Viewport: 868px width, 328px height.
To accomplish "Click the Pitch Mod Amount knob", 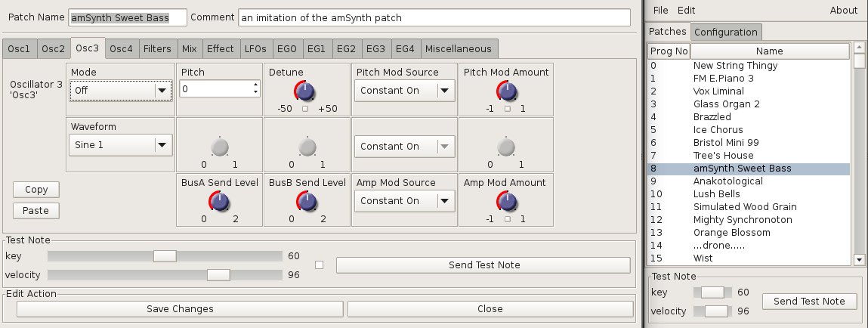I will coord(507,92).
